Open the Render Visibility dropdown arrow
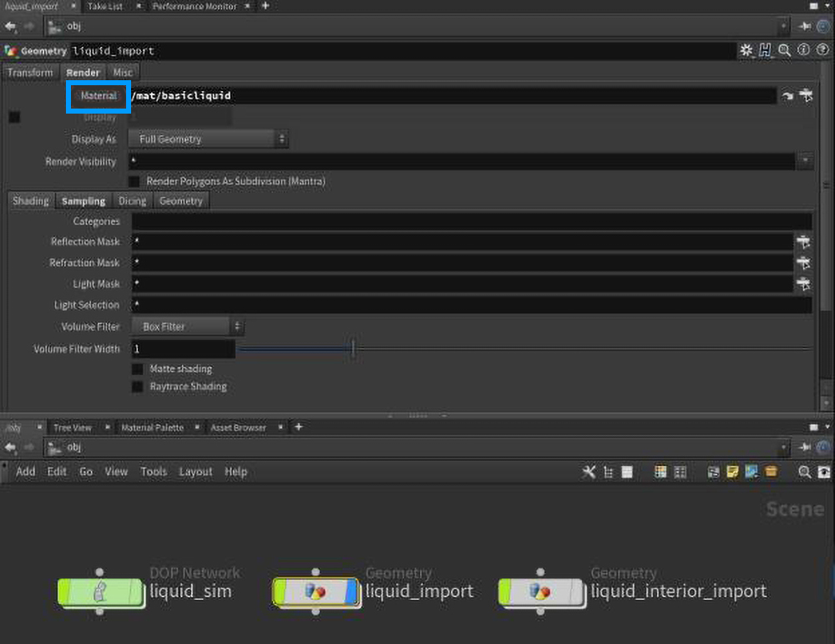 point(805,161)
